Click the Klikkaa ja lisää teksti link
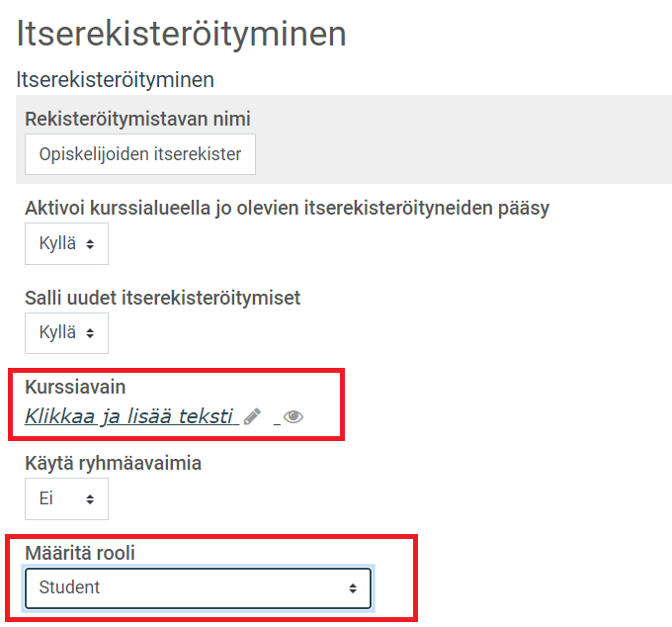 (x=131, y=416)
